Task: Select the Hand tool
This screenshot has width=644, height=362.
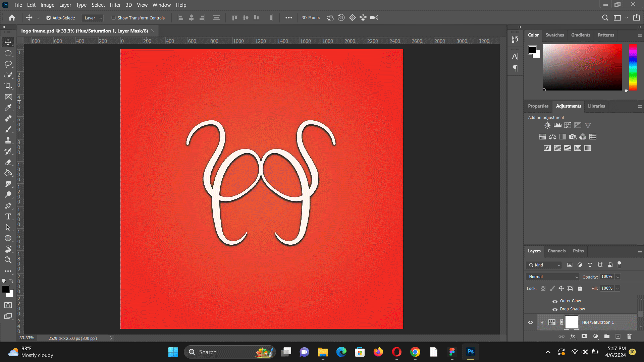Action: pos(8,249)
